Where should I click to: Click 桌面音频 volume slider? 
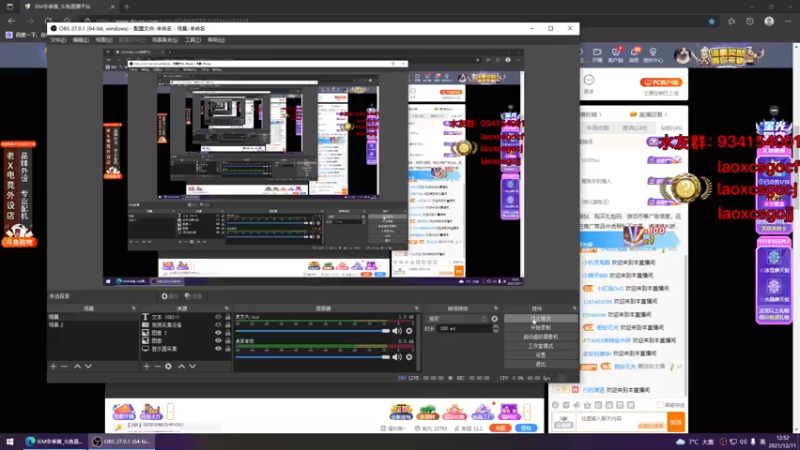pyautogui.click(x=312, y=357)
